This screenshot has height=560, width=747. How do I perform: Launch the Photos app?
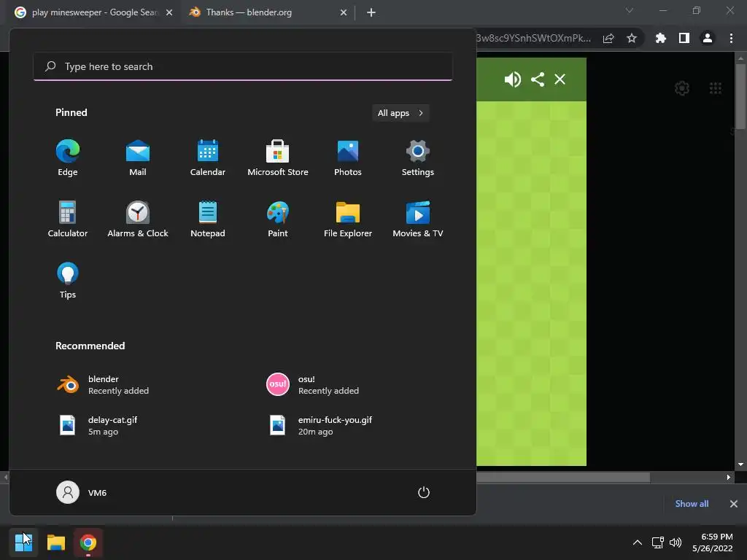pos(348,157)
